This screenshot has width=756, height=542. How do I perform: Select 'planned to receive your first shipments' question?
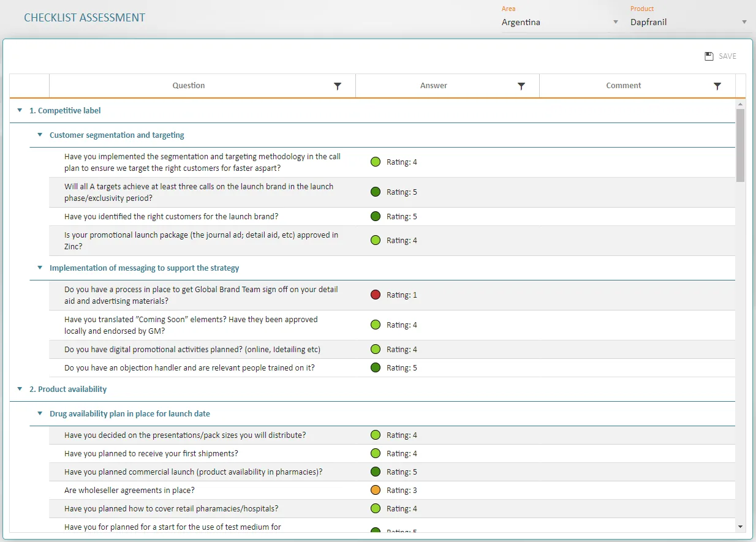point(151,454)
